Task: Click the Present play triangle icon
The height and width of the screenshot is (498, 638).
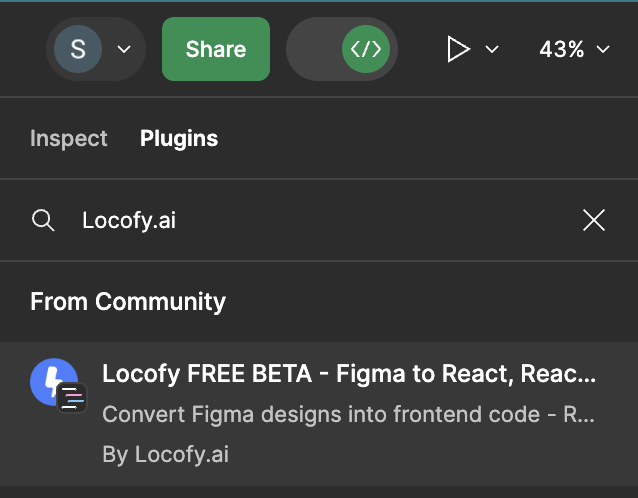Action: pyautogui.click(x=459, y=49)
